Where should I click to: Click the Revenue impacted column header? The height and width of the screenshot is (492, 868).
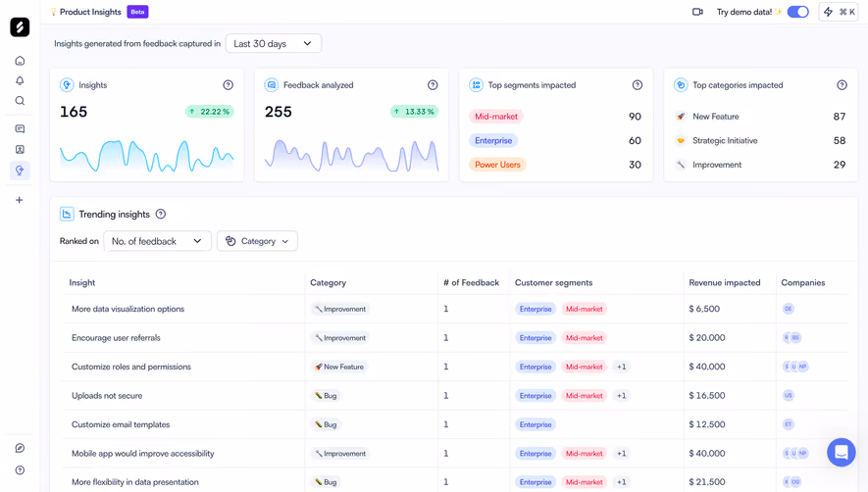[725, 283]
